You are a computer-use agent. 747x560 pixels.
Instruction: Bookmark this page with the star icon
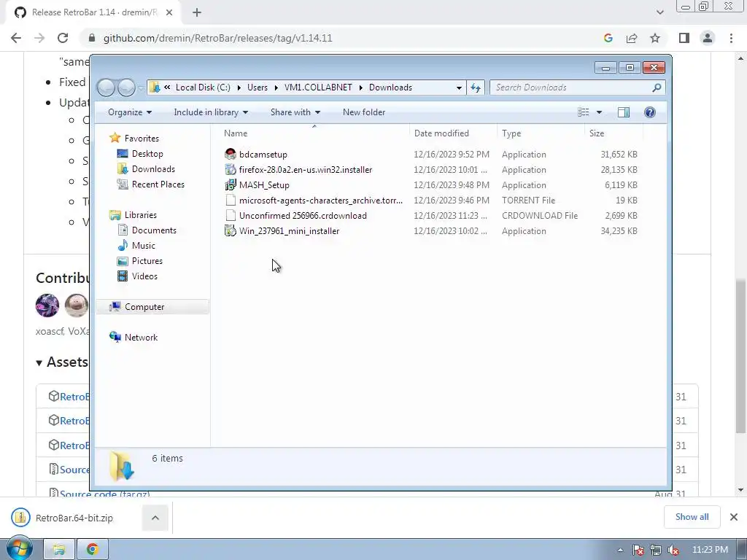pyautogui.click(x=655, y=38)
